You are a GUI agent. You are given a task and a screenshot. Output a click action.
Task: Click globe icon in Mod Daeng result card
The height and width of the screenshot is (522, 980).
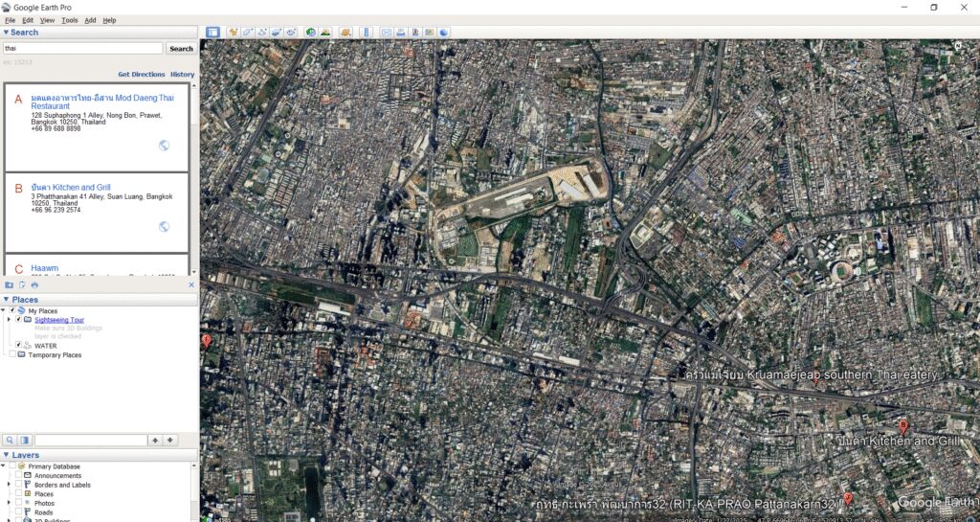click(164, 146)
